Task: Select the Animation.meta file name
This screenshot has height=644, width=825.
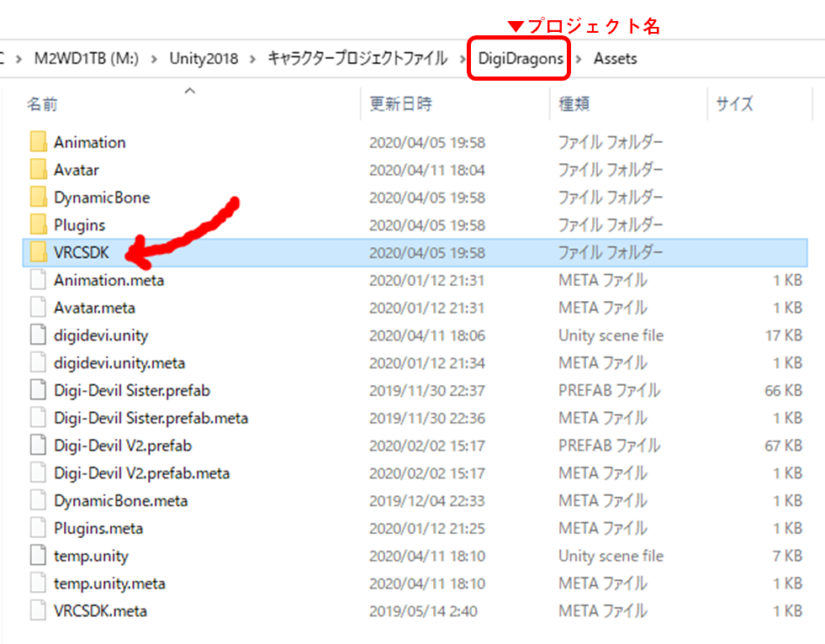Action: [x=109, y=280]
